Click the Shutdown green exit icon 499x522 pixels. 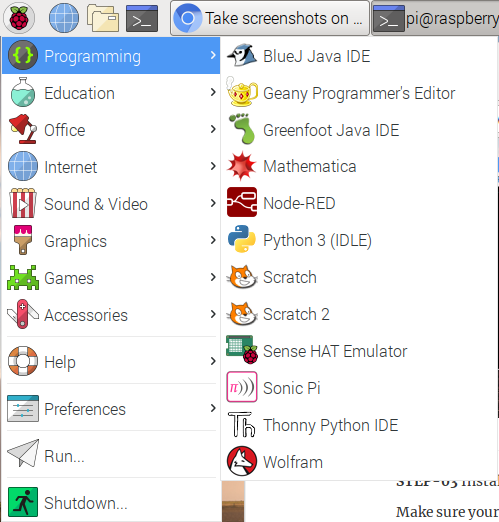(23, 502)
